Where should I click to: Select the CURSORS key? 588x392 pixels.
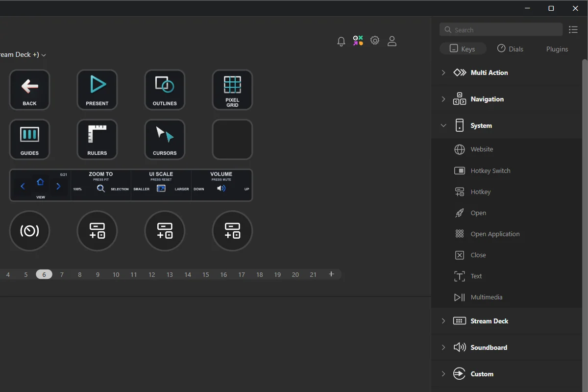[165, 140]
